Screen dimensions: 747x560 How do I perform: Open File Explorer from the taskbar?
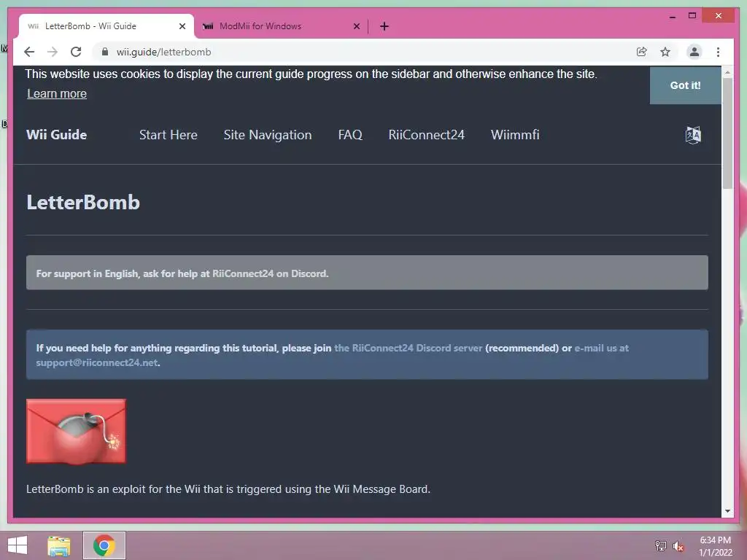point(59,545)
